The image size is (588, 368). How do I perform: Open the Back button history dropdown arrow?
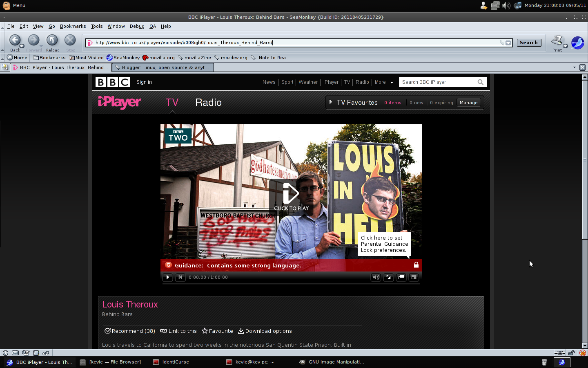[x=22, y=46]
